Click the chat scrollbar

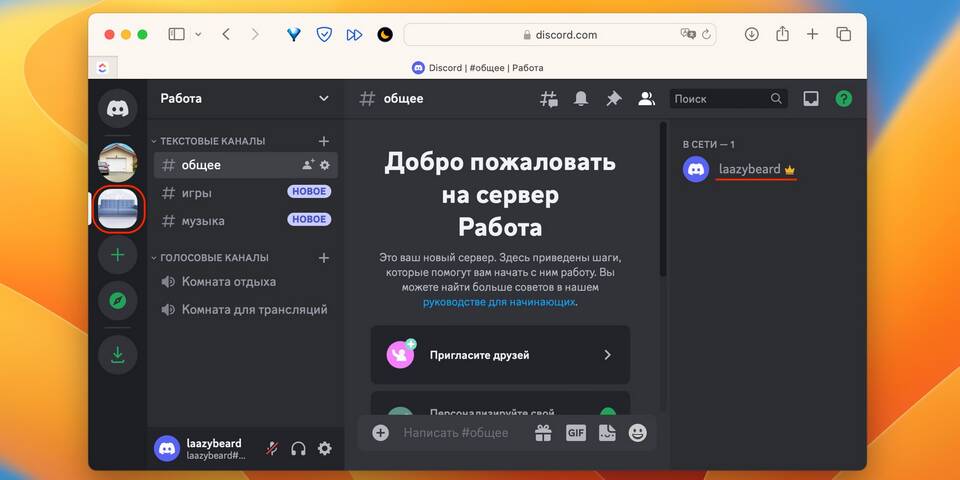pyautogui.click(x=663, y=199)
